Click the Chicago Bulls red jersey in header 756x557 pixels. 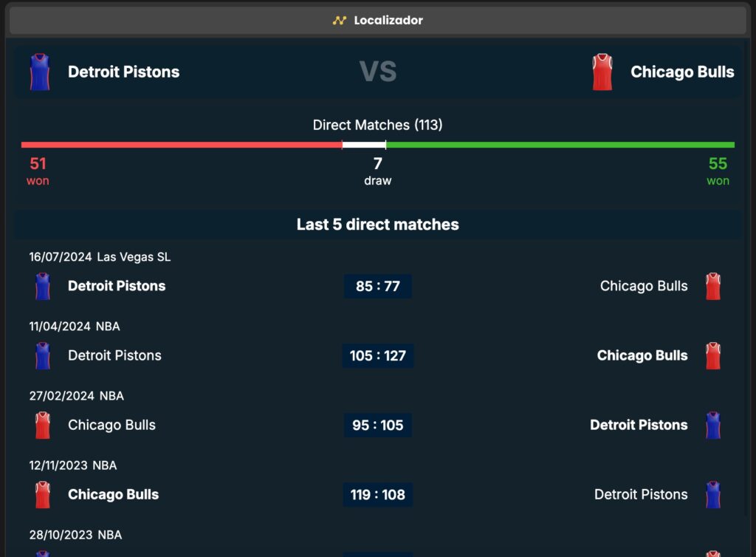tap(602, 72)
